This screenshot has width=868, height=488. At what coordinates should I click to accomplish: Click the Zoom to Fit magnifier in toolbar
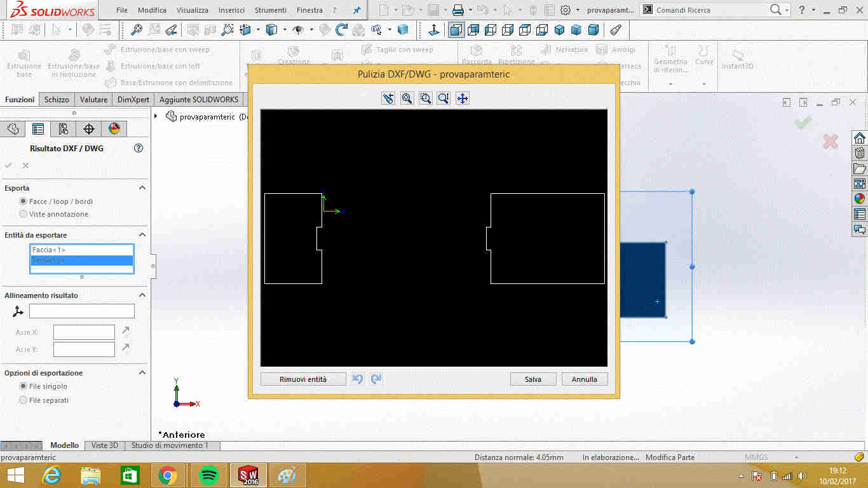pyautogui.click(x=136, y=29)
